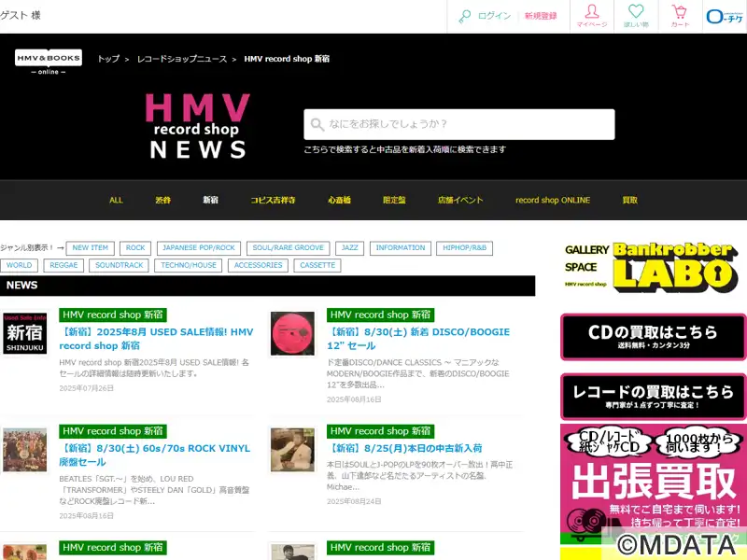Viewport: 747px width, 560px height.
Task: Open My Page person icon
Action: (x=592, y=16)
